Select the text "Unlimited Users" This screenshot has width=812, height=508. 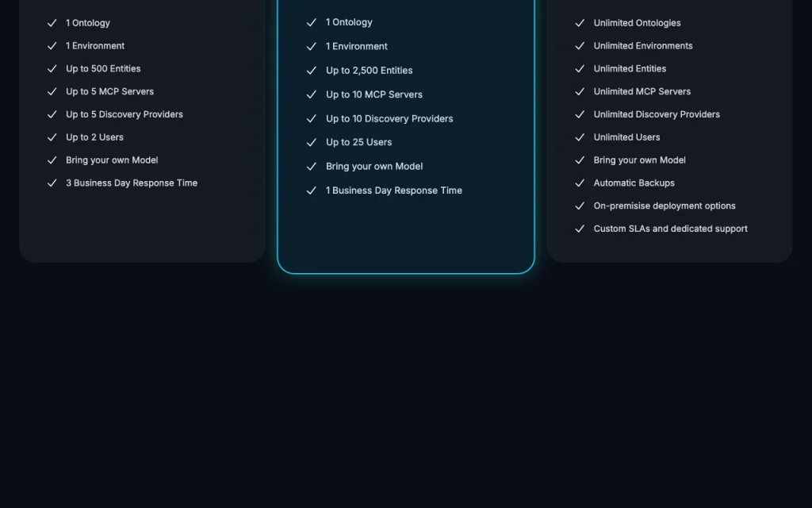click(626, 137)
